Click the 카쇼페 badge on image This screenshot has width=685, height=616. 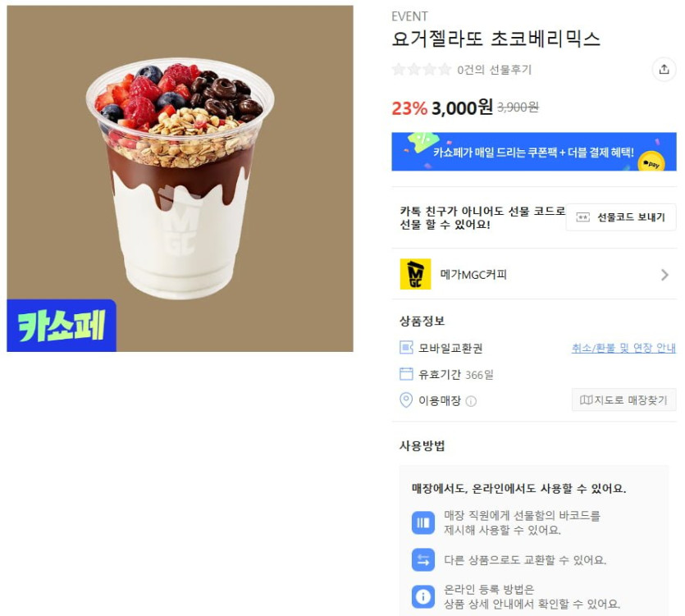(62, 326)
